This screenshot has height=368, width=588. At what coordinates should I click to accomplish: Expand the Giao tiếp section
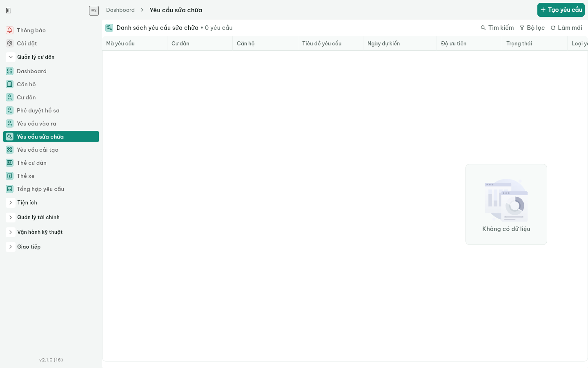11,247
